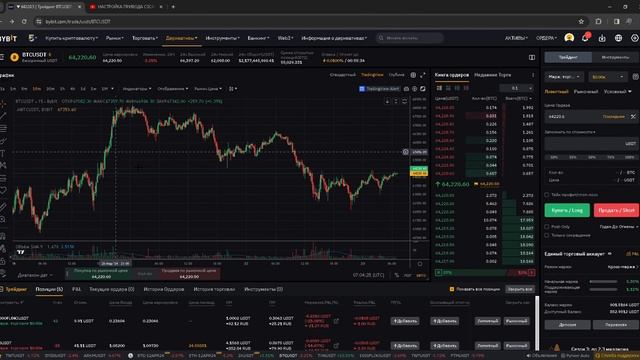
Task: Open the notifications bell in Bybit header
Action: coord(585,38)
